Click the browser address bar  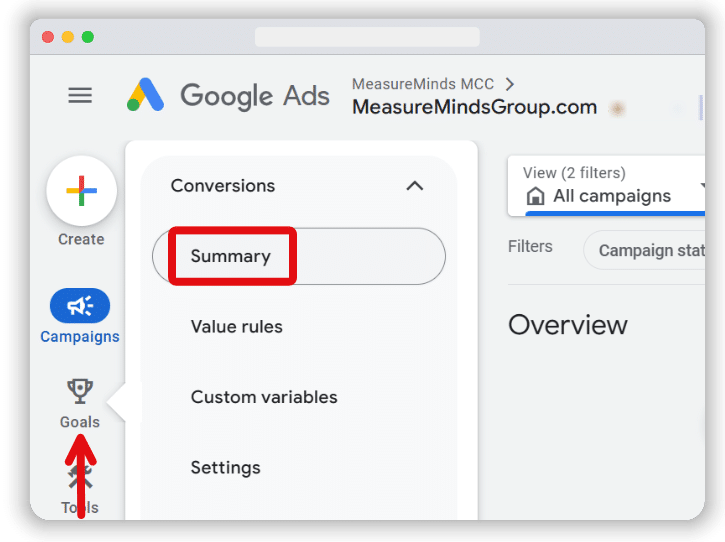(367, 37)
